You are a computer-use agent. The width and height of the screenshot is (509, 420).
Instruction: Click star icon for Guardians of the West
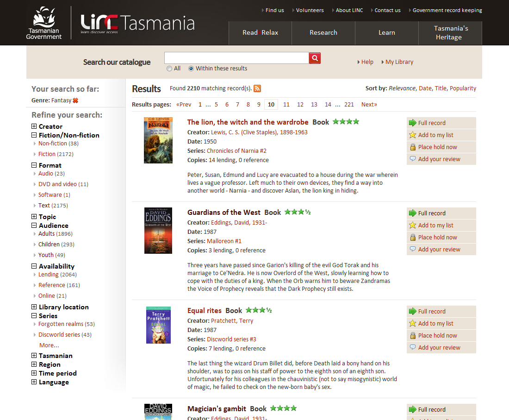[x=413, y=225]
